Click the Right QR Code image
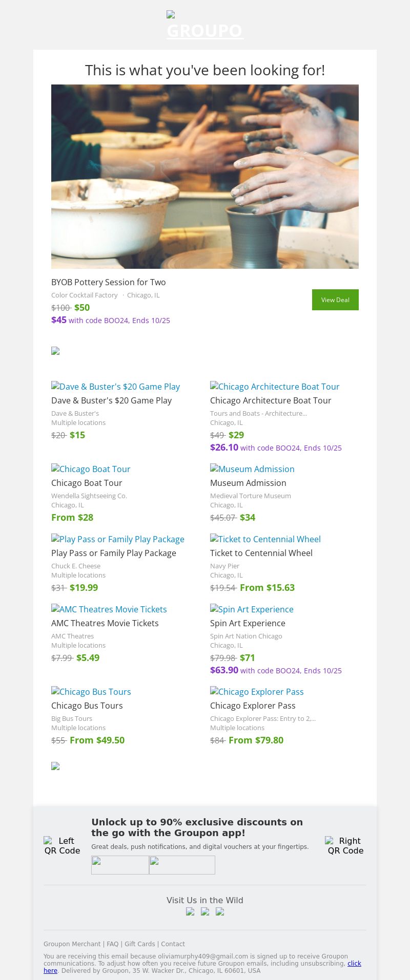410x980 pixels. click(345, 845)
